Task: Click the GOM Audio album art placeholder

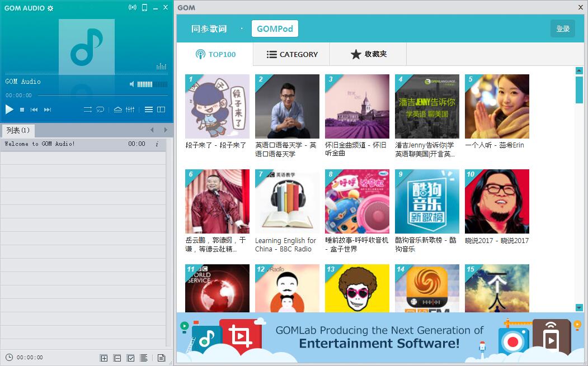Action: (87, 47)
